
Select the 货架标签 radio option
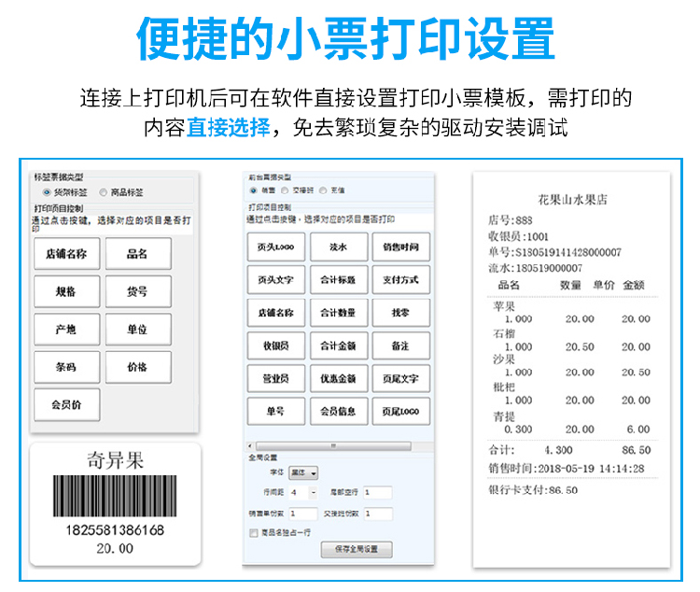point(47,192)
